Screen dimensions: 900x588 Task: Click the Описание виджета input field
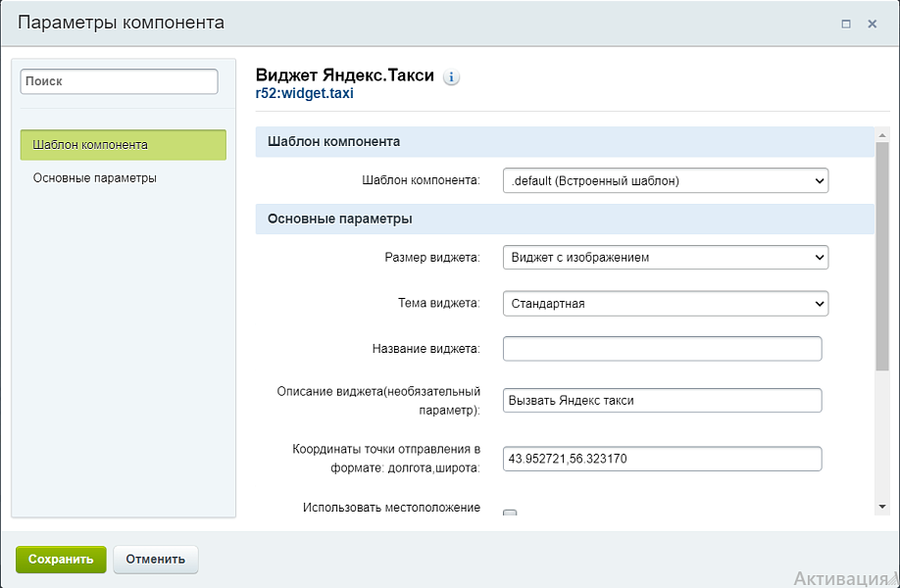[x=662, y=401]
